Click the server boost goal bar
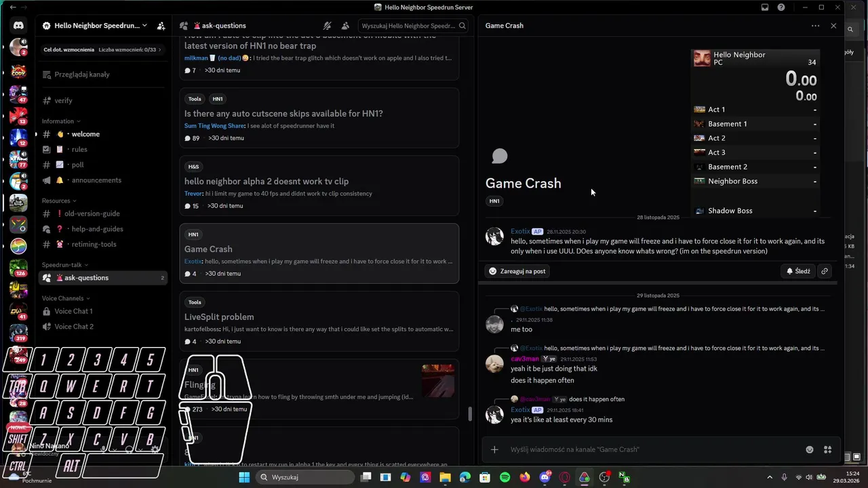Viewport: 868px width, 488px height. 104,49
